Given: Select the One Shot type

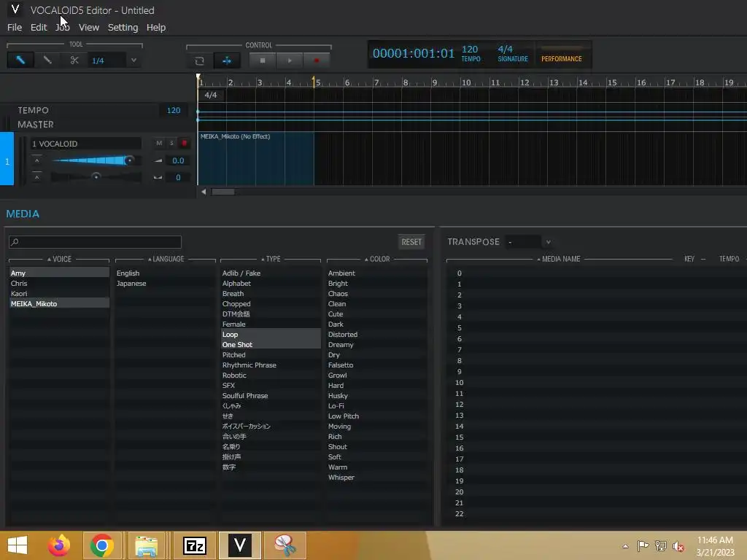Looking at the screenshot, I should (271, 344).
